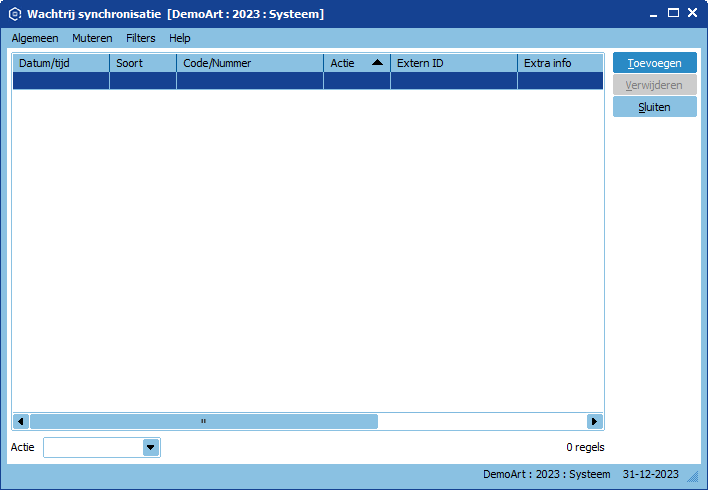Open the Actie dropdown arrow

[151, 447]
